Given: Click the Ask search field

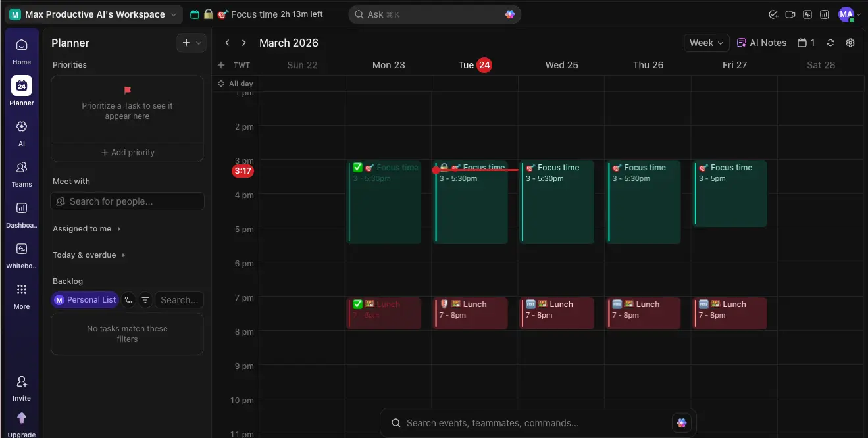Looking at the screenshot, I should (x=434, y=14).
